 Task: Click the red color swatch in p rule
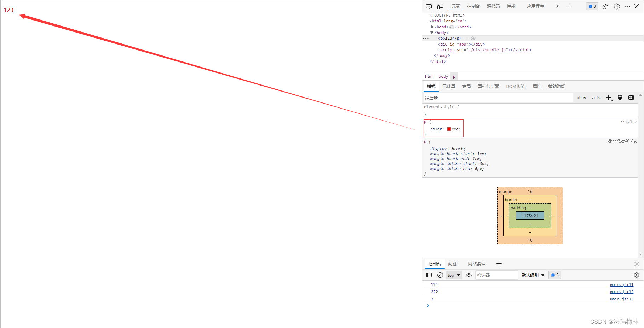[449, 129]
